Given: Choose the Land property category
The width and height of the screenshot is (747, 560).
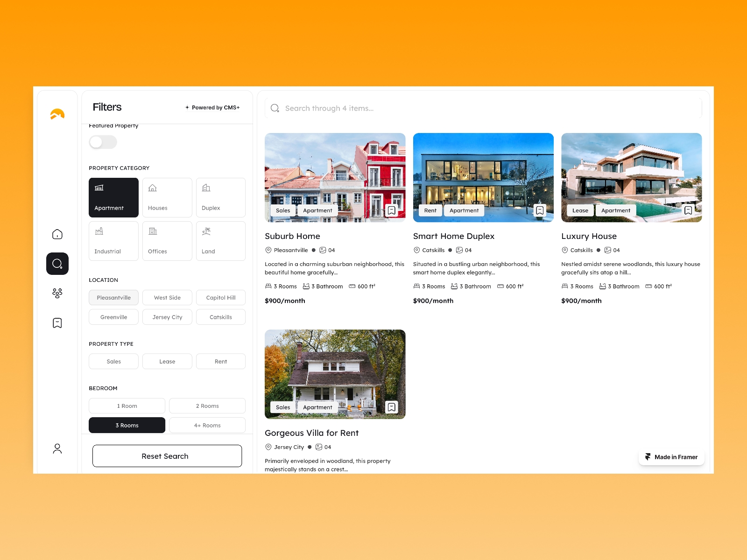Looking at the screenshot, I should tap(220, 240).
